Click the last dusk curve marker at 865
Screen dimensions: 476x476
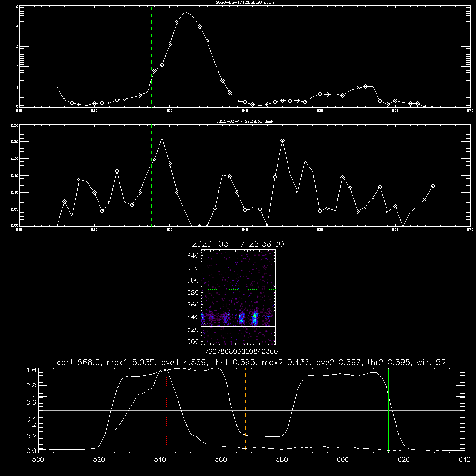pos(433,186)
